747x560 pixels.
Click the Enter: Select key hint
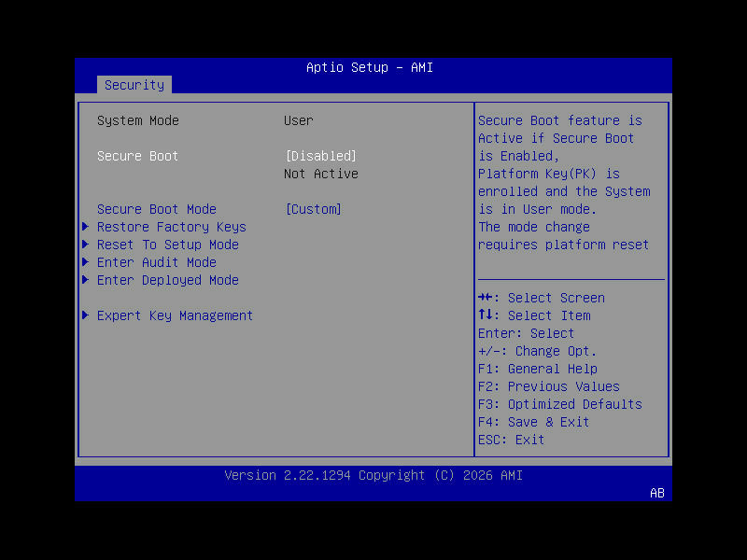[527, 333]
